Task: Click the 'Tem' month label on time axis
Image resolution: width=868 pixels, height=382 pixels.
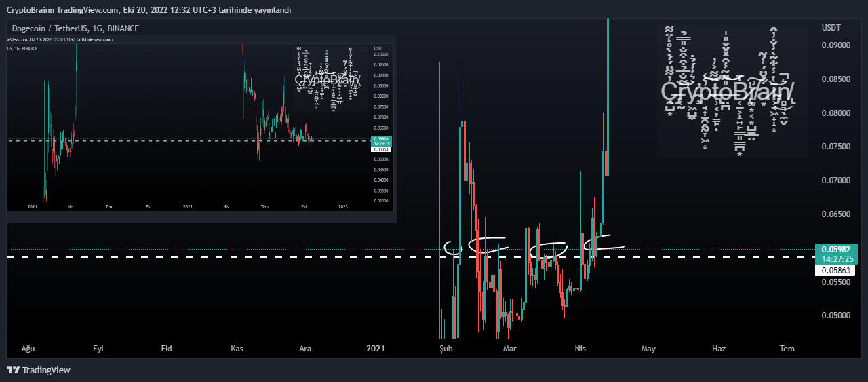Action: 787,349
